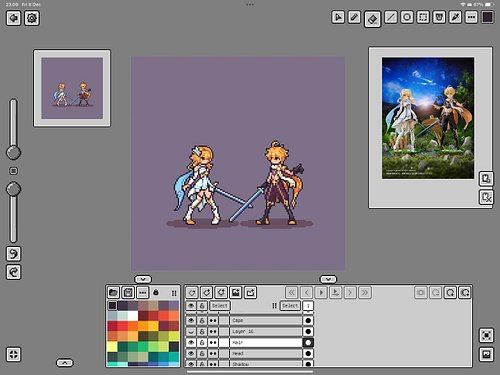Select the Head layer name
This screenshot has height=375, width=500.
(266, 353)
